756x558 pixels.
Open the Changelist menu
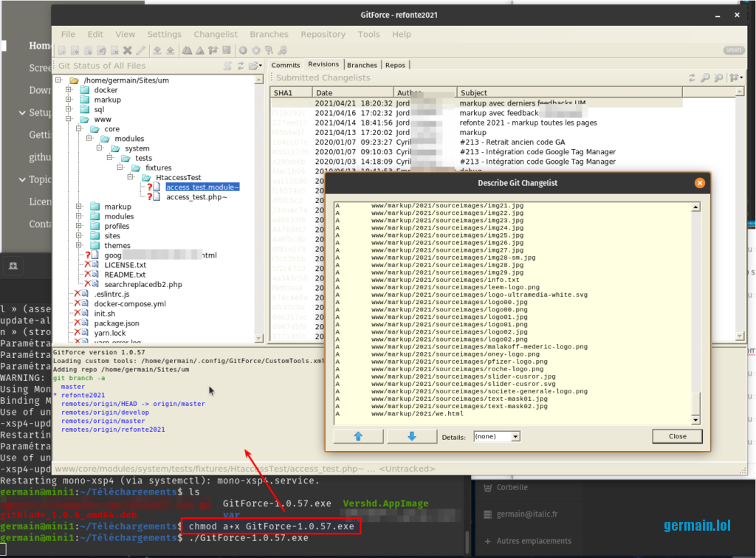pyautogui.click(x=216, y=34)
